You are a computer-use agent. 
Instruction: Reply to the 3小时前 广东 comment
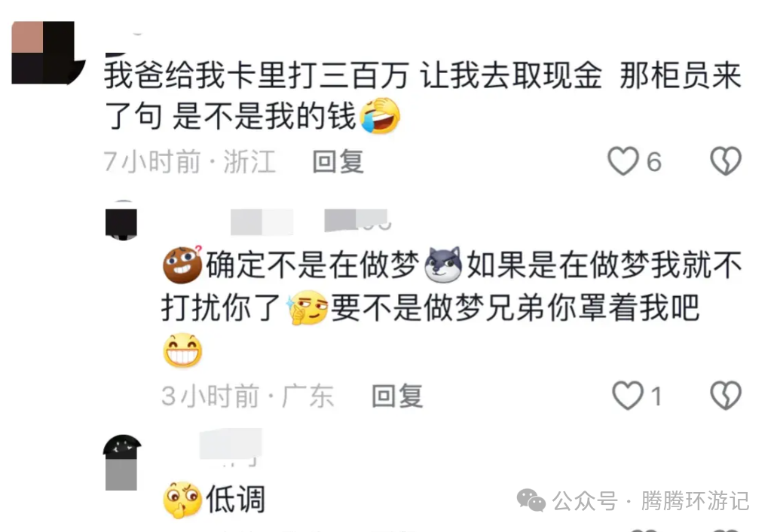(397, 396)
